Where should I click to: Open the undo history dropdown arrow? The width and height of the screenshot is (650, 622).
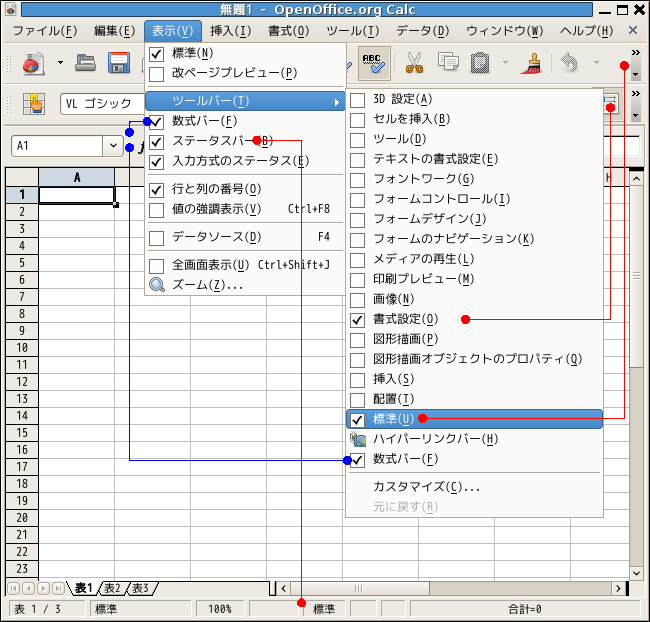coord(596,63)
